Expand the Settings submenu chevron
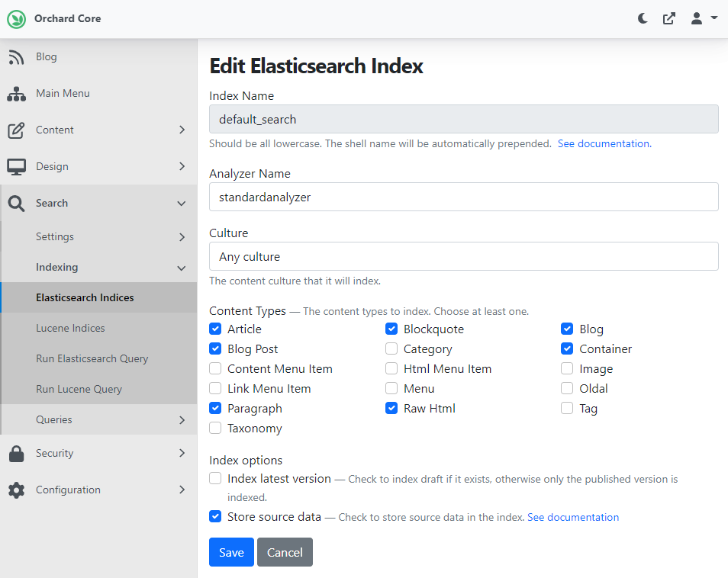Image resolution: width=728 pixels, height=578 pixels. pos(182,237)
